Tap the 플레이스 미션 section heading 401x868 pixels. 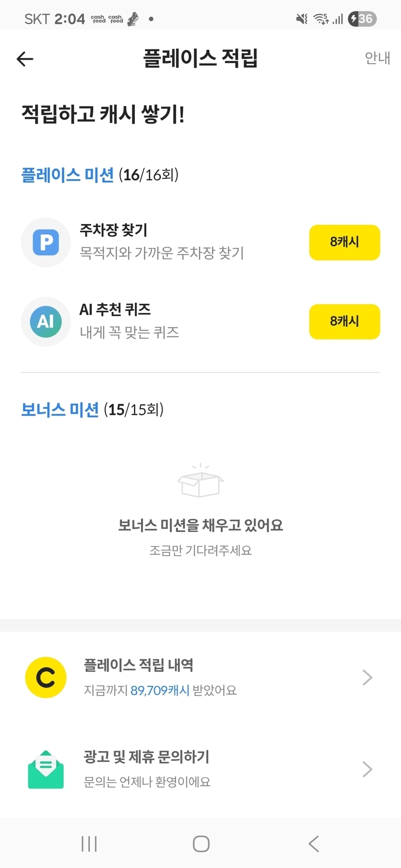[x=68, y=175]
